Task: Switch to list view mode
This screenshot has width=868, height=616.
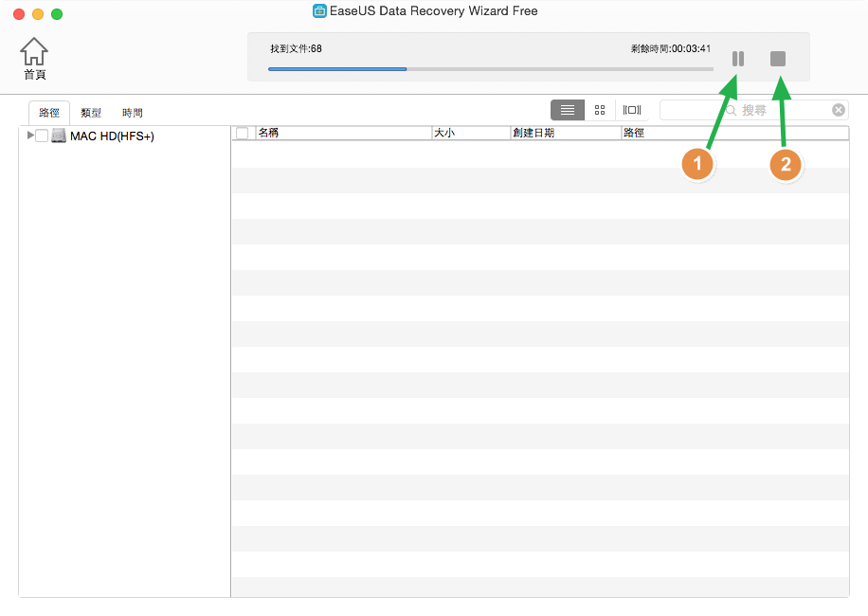Action: tap(567, 110)
